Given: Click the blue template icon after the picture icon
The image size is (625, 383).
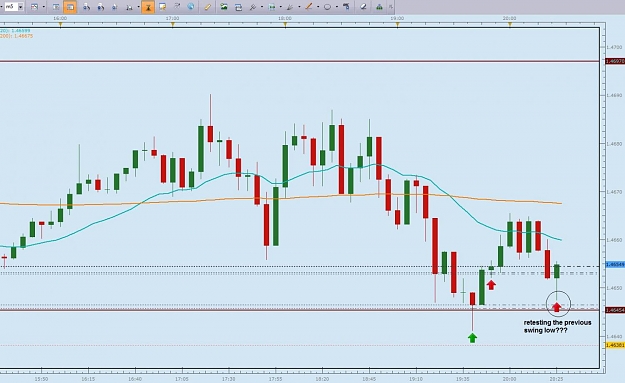Looking at the screenshot, I should (x=238, y=7).
